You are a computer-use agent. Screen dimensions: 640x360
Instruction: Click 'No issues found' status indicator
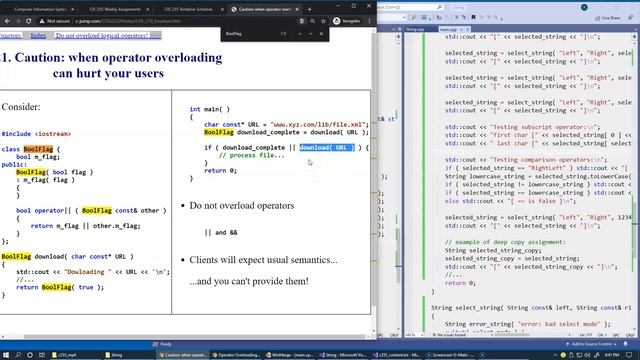(449, 335)
